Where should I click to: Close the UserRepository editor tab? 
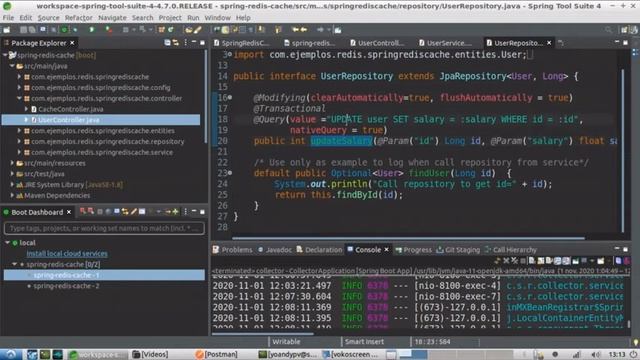[549, 43]
